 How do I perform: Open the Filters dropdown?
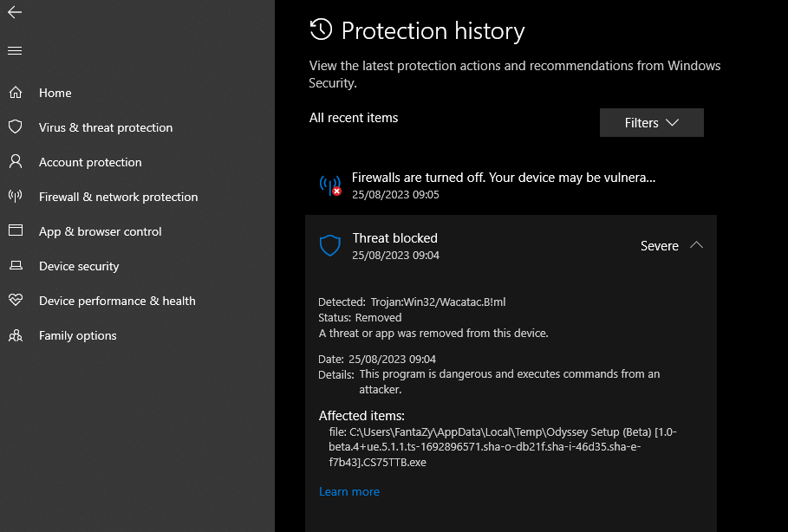click(x=651, y=122)
